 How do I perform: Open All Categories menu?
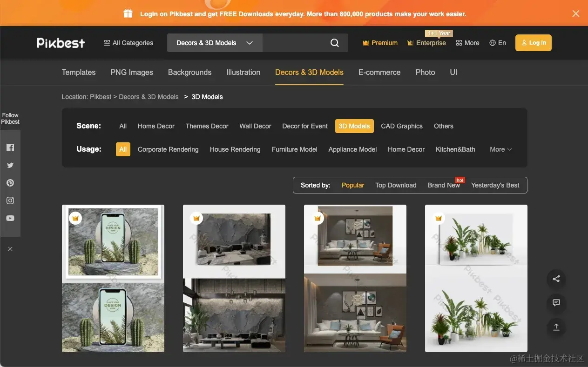(x=128, y=43)
